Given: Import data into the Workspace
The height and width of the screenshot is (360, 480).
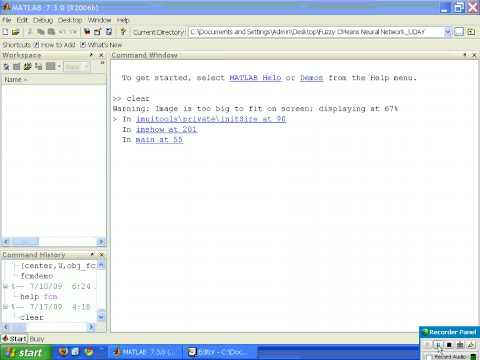Looking at the screenshot, I should (x=27, y=67).
